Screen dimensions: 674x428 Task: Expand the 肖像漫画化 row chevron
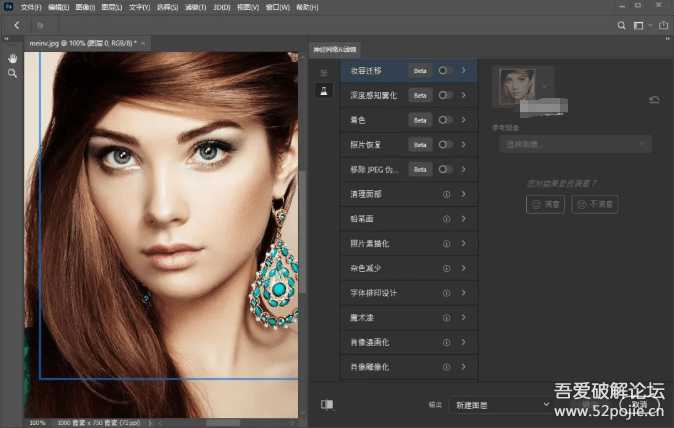click(463, 342)
